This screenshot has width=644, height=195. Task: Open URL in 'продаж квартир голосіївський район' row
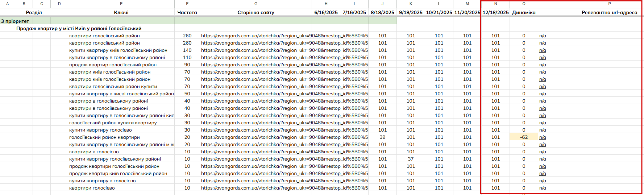[x=284, y=65]
